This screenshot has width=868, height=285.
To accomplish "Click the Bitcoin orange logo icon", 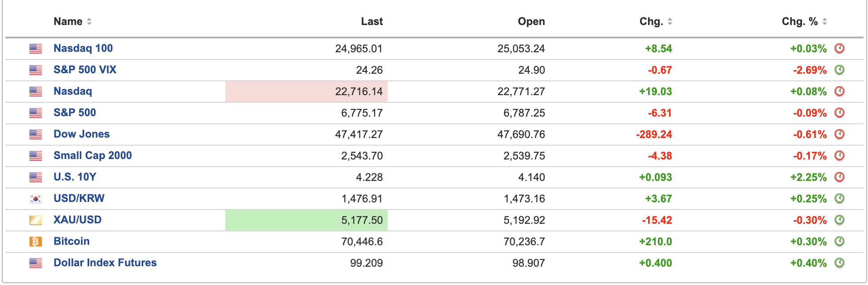I will pyautogui.click(x=36, y=242).
